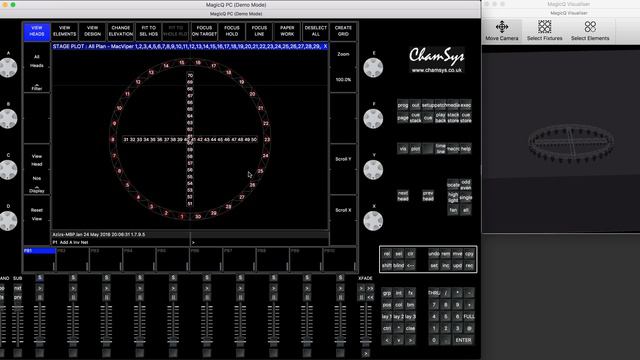
Task: Click head 15 on the circular truss
Action: [x=182, y=62]
